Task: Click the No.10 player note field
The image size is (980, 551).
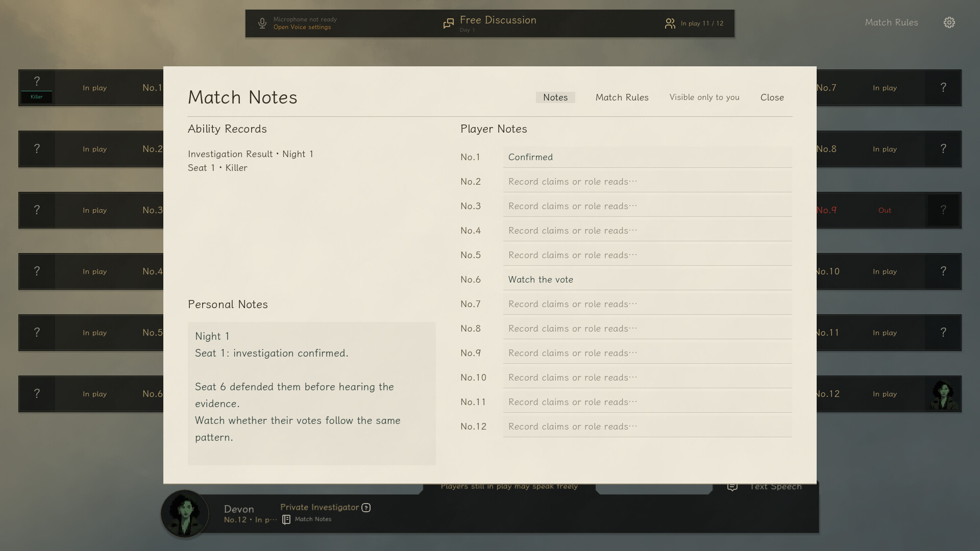Action: 647,378
